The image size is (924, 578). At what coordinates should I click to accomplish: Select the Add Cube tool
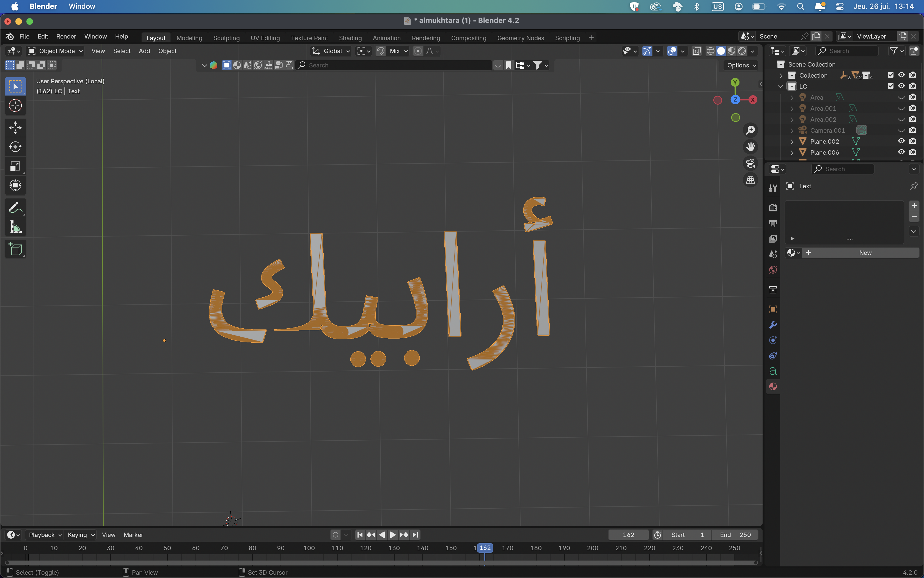15,249
